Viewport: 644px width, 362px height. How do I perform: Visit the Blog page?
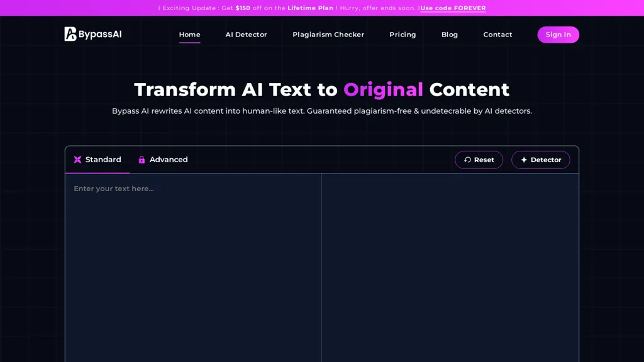[449, 35]
